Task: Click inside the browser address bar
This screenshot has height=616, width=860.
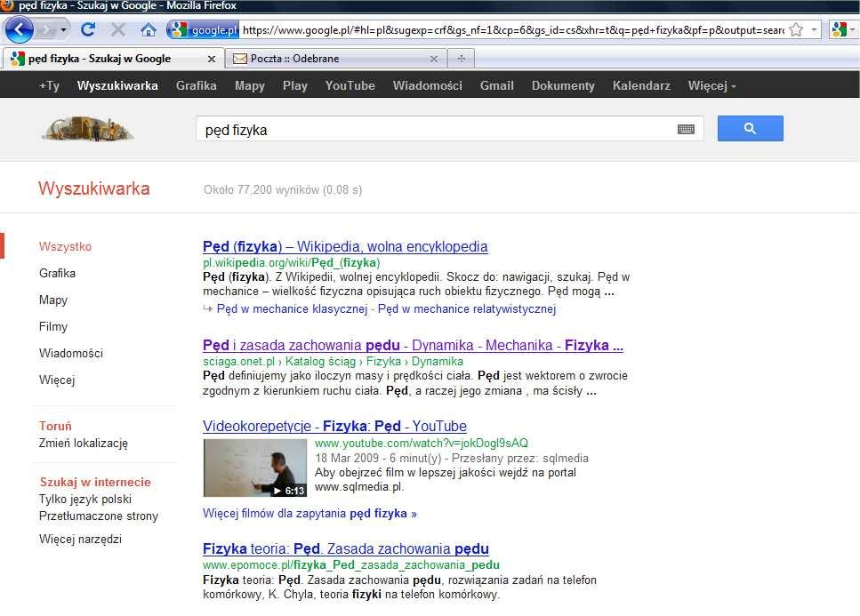Action: pos(513,29)
